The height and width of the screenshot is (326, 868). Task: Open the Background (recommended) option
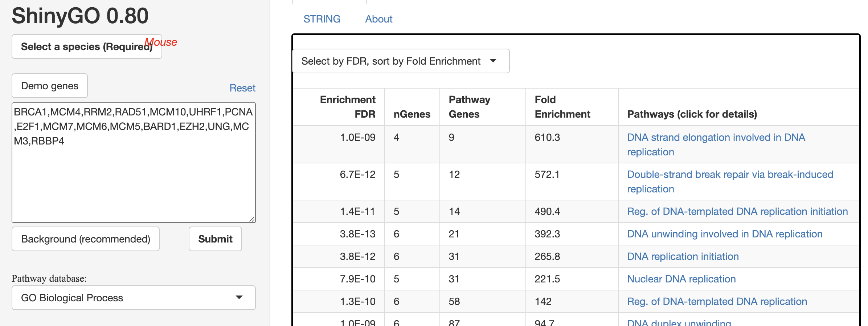tap(86, 239)
